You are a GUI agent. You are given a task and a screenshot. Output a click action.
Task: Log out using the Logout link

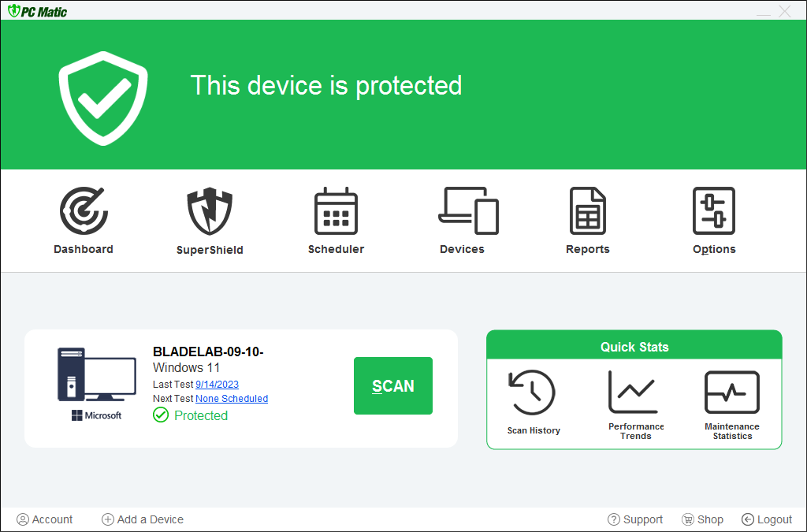click(x=767, y=519)
